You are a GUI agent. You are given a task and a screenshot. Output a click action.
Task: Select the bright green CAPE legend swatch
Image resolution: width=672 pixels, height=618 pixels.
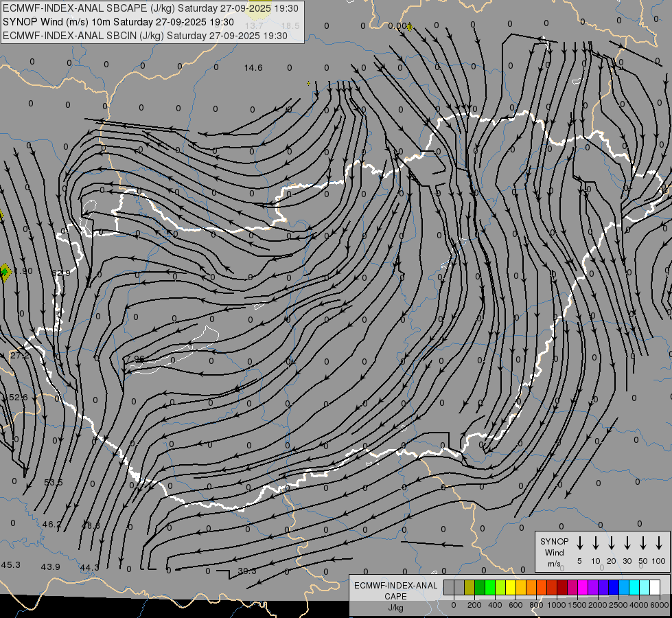coord(490,587)
